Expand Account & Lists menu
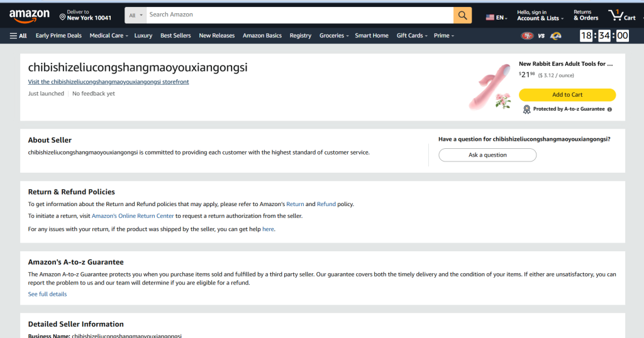This screenshot has height=338, width=644. tap(540, 15)
